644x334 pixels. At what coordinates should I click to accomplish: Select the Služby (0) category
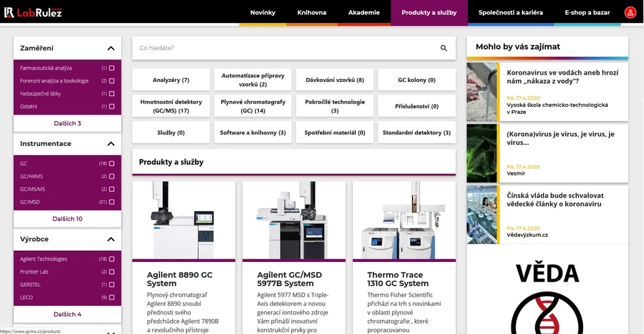click(x=171, y=132)
